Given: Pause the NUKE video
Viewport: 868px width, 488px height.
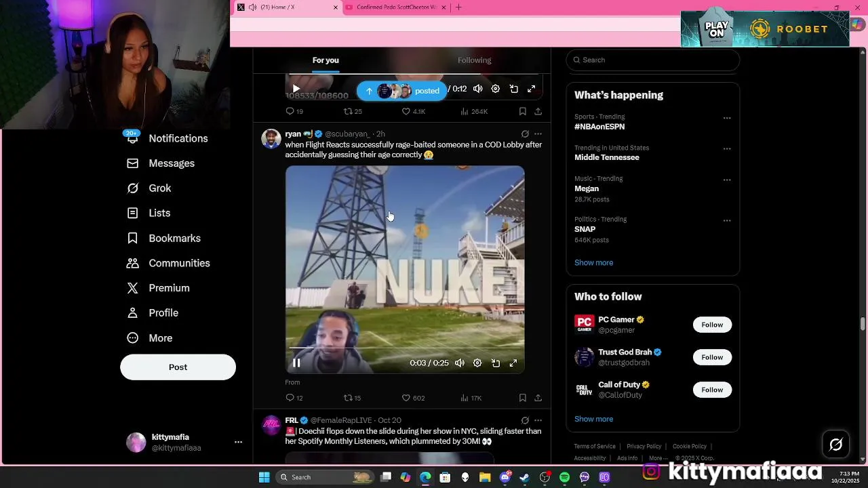Looking at the screenshot, I should coord(296,363).
